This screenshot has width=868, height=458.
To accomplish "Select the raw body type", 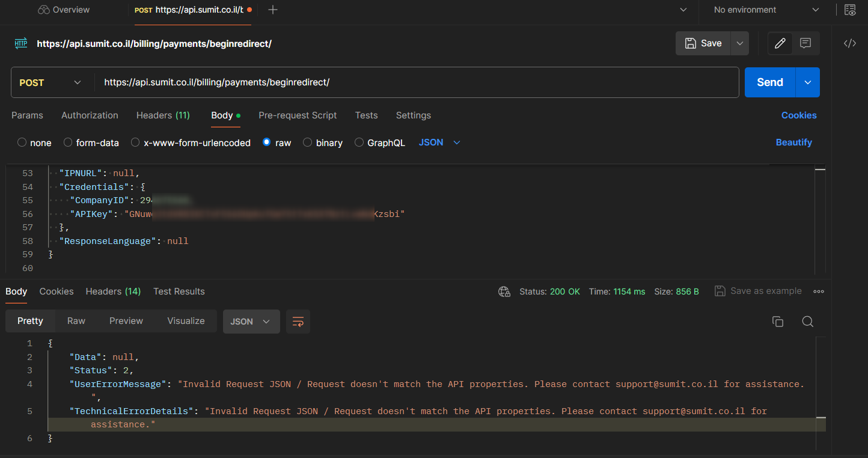I will tap(277, 142).
